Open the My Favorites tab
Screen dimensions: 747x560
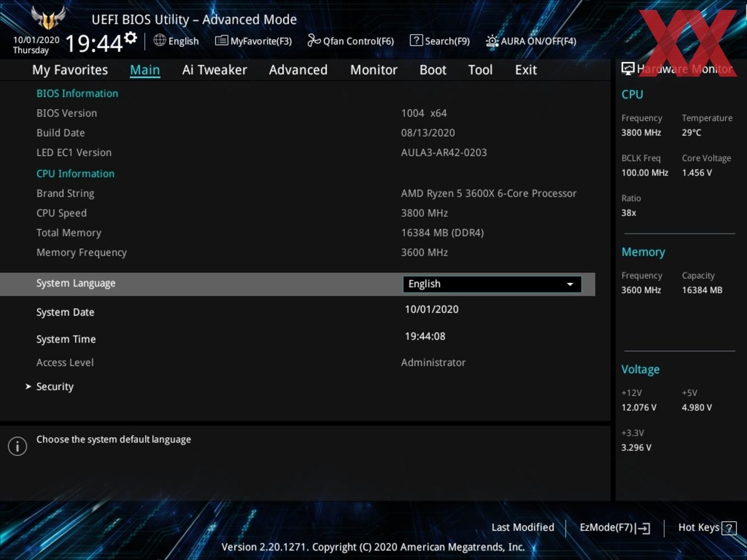(x=70, y=70)
